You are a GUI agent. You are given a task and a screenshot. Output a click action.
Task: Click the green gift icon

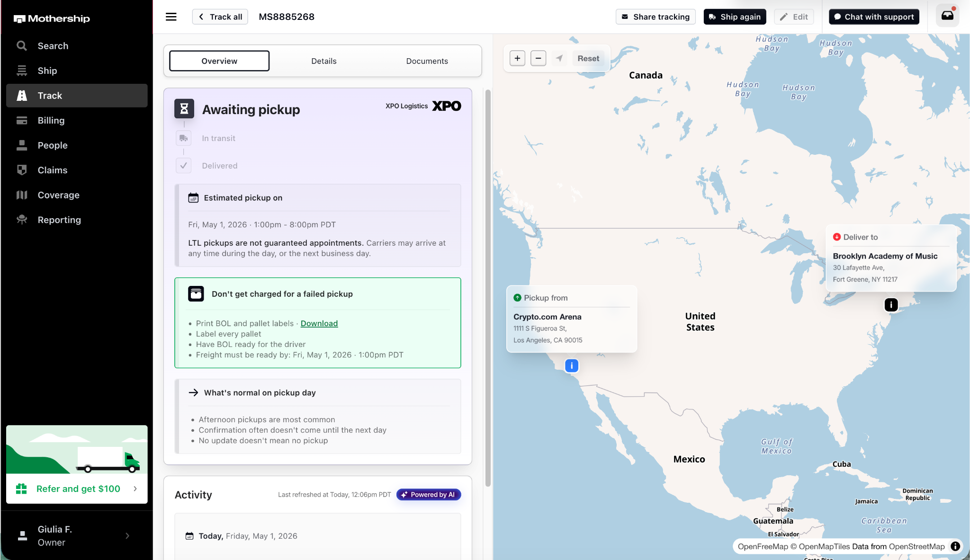21,489
